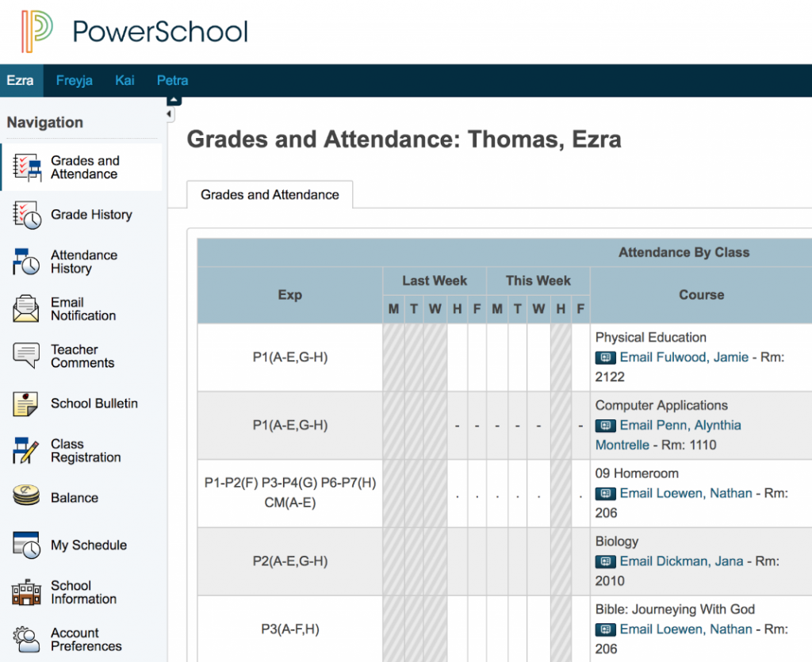Screen dimensions: 812x662
Task: Email Dickman, Jana for Biology
Action: [681, 561]
